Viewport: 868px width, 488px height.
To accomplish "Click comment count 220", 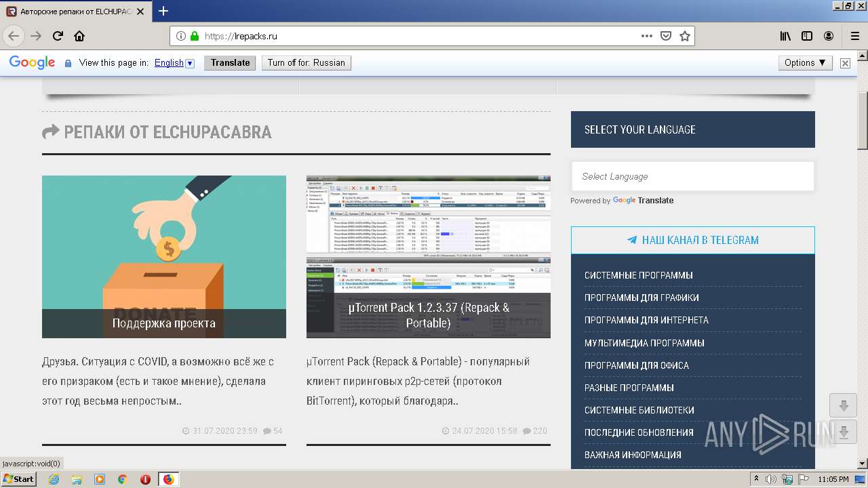I will coord(535,430).
